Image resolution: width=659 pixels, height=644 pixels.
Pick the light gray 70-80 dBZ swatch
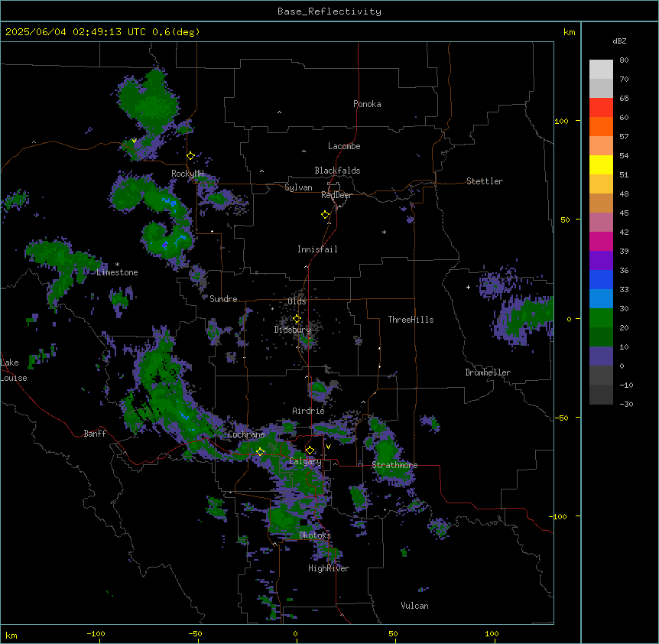pos(601,70)
